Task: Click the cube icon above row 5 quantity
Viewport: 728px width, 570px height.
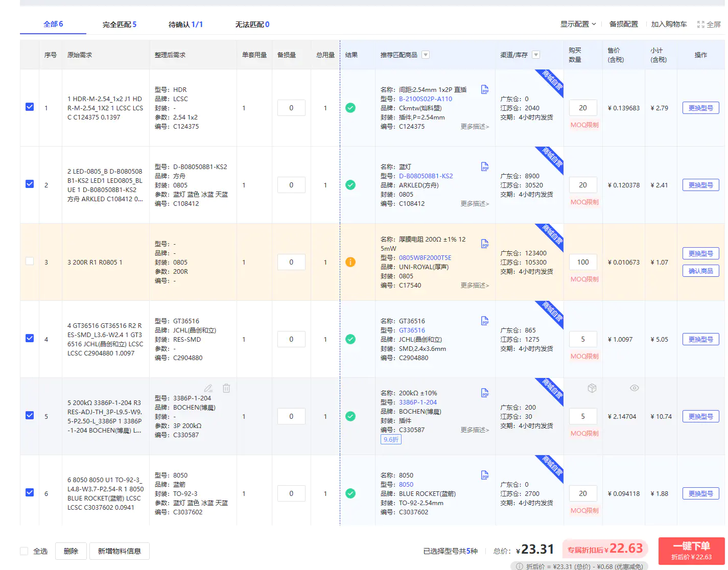Action: pos(592,388)
